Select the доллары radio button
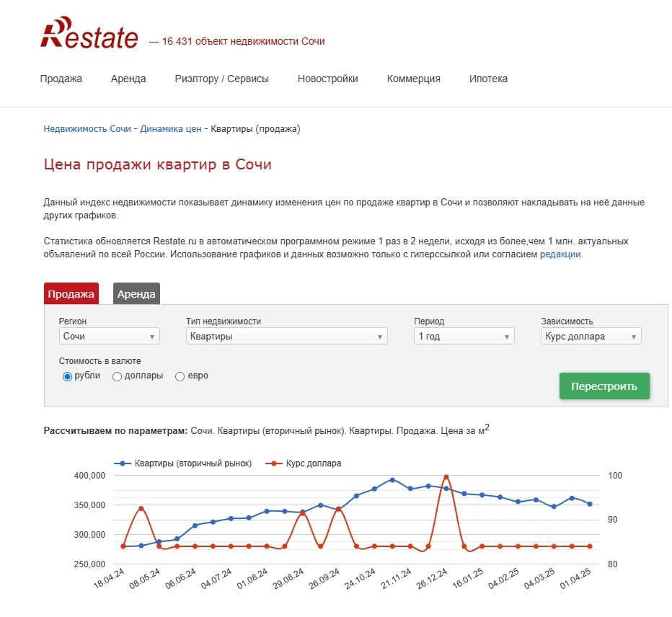The image size is (672, 617). pyautogui.click(x=117, y=376)
